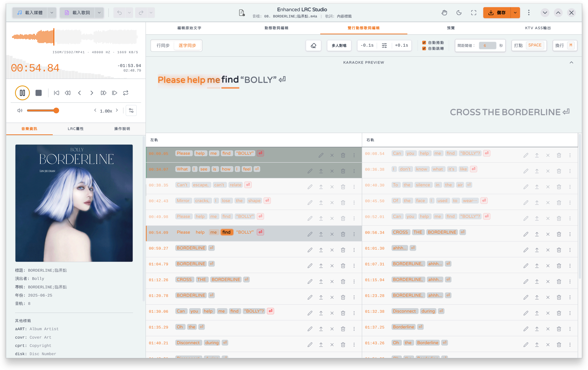The height and width of the screenshot is (370, 588).
Task: Click the 間距閾值 input field showing 6
Action: [x=487, y=46]
